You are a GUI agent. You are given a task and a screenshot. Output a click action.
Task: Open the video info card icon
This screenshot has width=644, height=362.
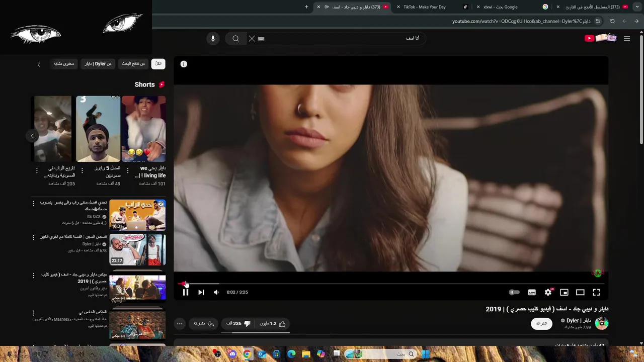184,64
